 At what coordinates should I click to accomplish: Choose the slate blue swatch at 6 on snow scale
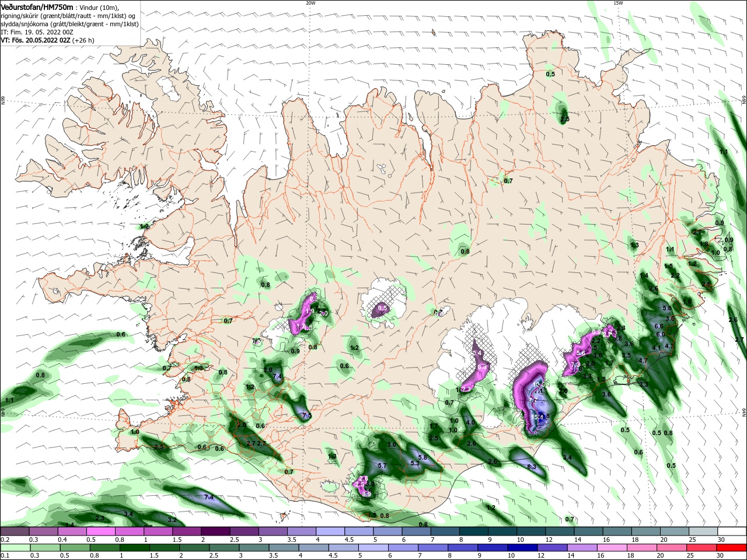[416, 531]
